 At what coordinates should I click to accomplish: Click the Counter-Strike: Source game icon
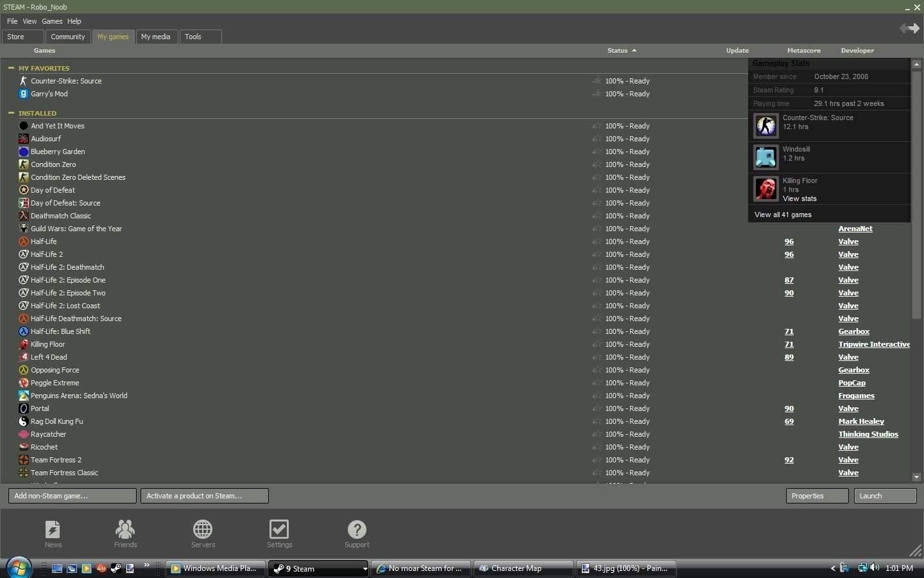coord(24,81)
